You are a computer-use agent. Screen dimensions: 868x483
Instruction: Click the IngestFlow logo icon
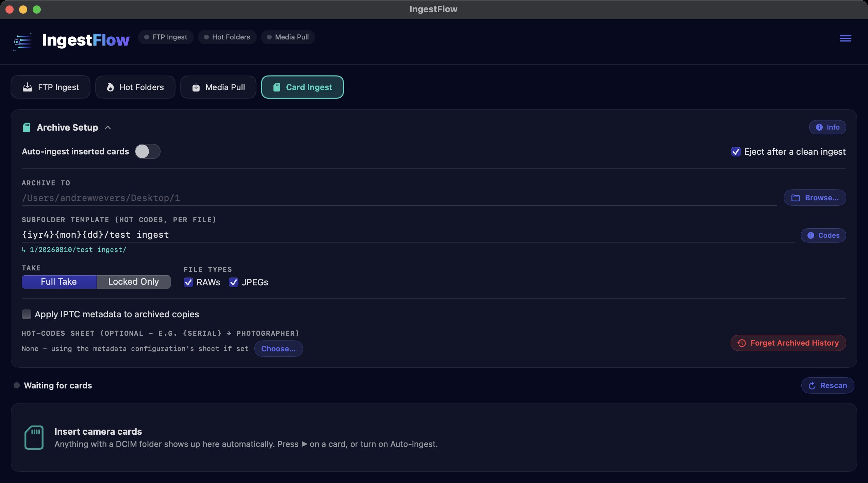[23, 41]
